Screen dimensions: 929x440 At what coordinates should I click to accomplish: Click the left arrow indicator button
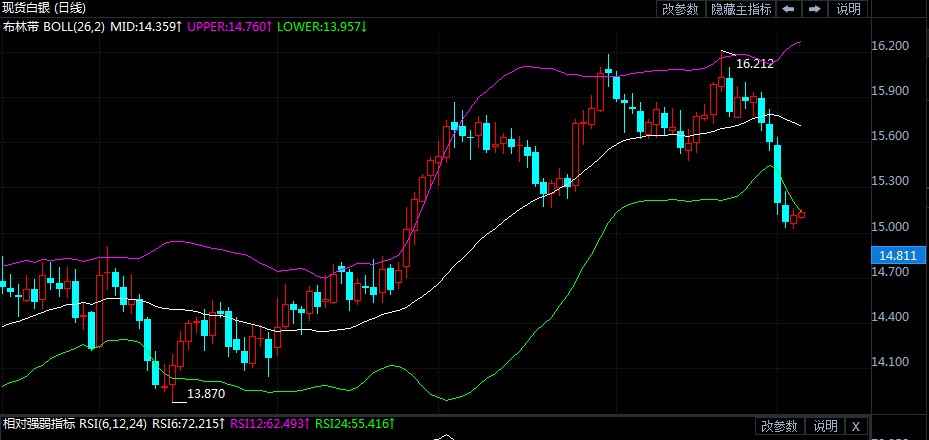(789, 9)
